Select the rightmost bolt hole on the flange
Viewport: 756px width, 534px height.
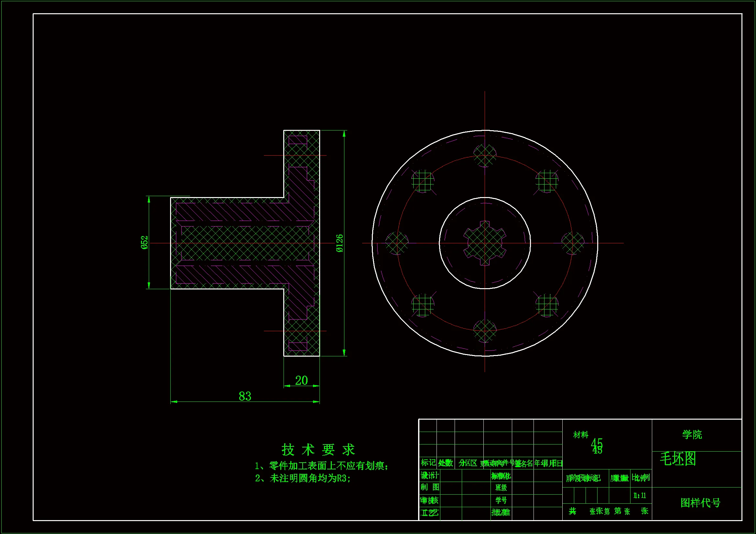(x=573, y=243)
